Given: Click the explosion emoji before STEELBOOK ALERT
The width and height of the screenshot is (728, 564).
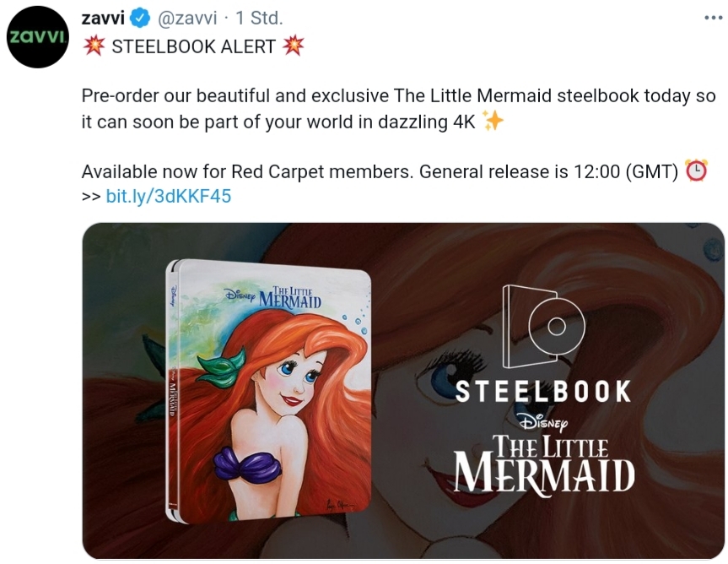Looking at the screenshot, I should [x=94, y=46].
